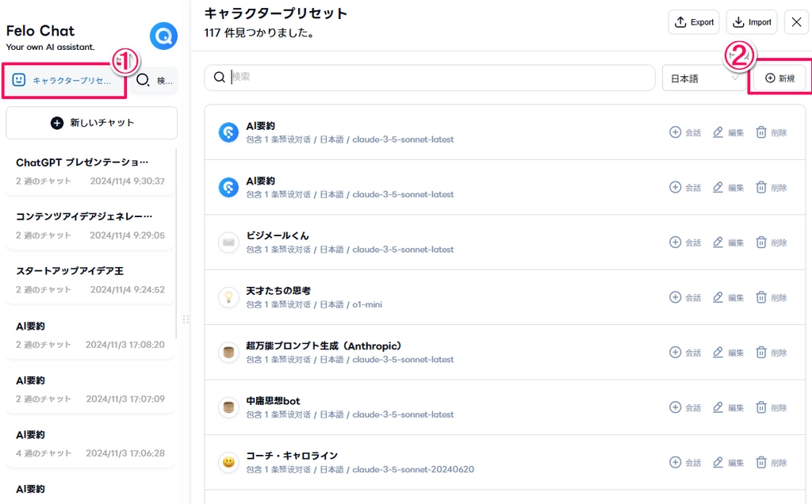Viewport: 812px width, 504px height.
Task: Edit the first AI要約 preset
Action: coord(728,132)
